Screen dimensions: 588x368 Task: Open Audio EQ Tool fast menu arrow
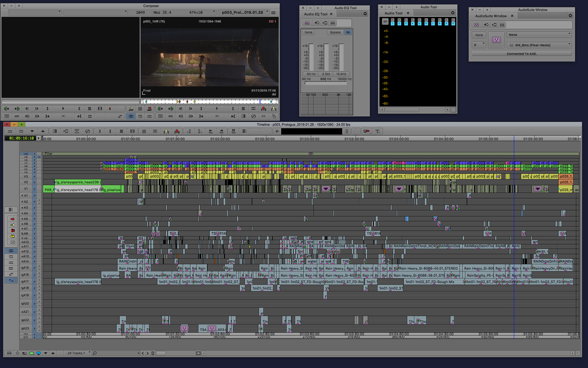(365, 14)
